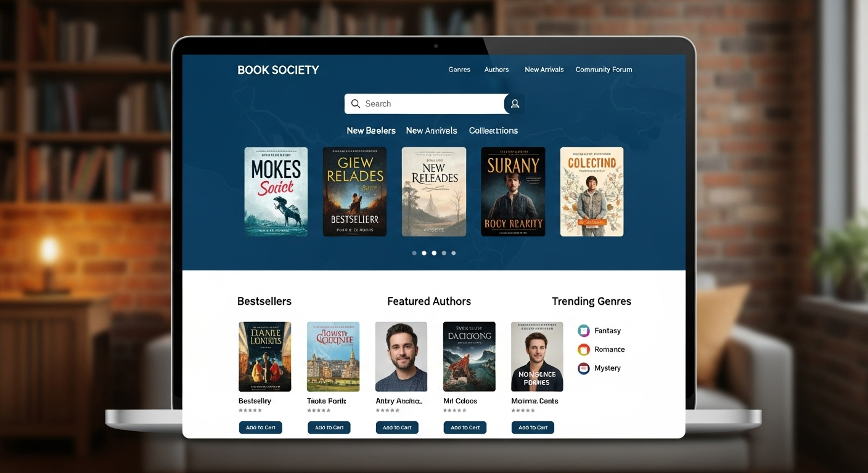Select the New Arrivals carousel tab

[432, 131]
